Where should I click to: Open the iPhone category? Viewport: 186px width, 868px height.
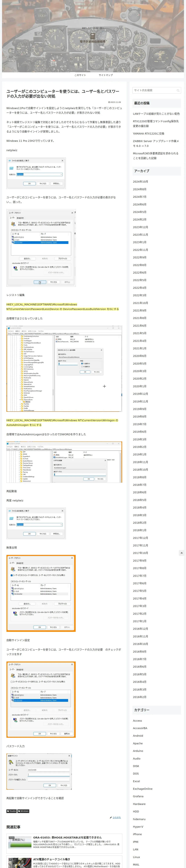[137, 834]
